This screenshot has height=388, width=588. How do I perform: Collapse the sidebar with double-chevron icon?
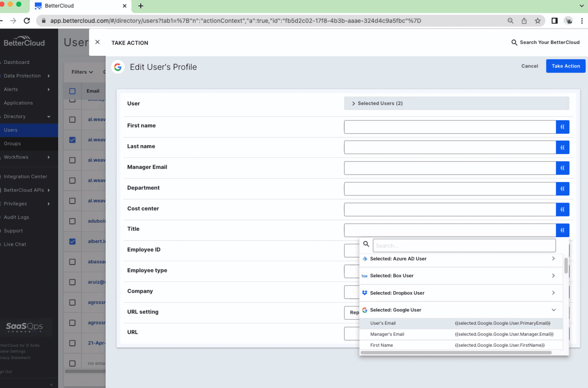pyautogui.click(x=52, y=384)
